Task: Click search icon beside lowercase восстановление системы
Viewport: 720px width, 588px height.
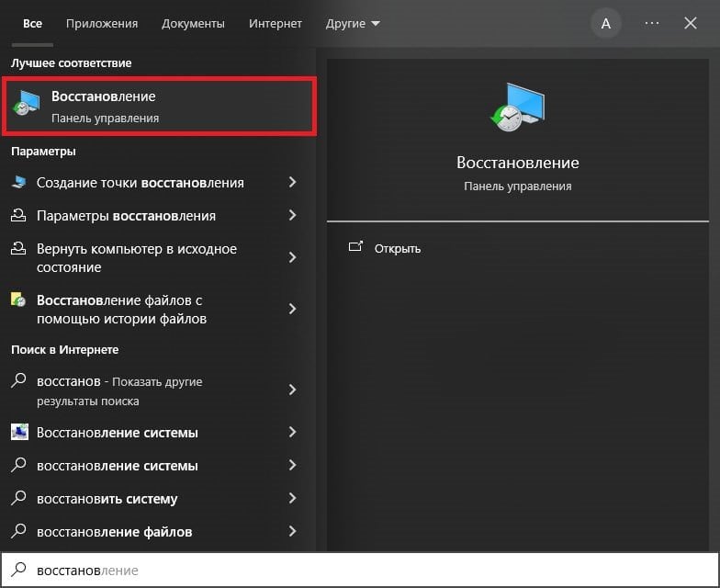Action: [18, 465]
